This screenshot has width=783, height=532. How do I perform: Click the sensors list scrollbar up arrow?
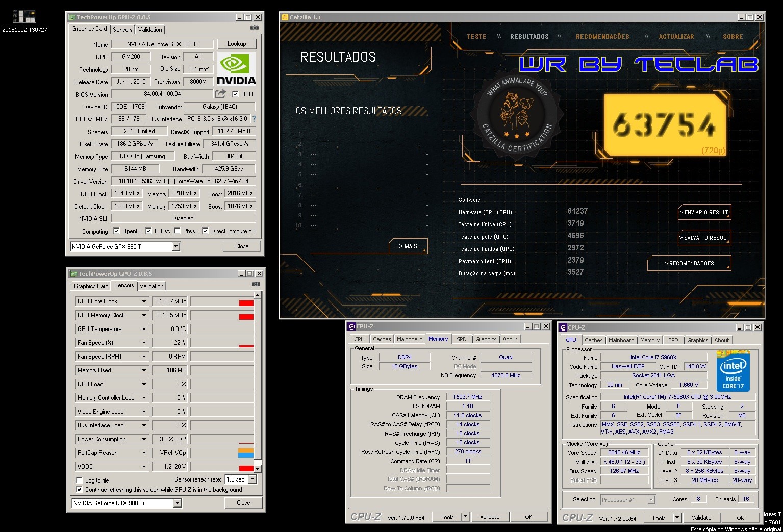pyautogui.click(x=258, y=295)
